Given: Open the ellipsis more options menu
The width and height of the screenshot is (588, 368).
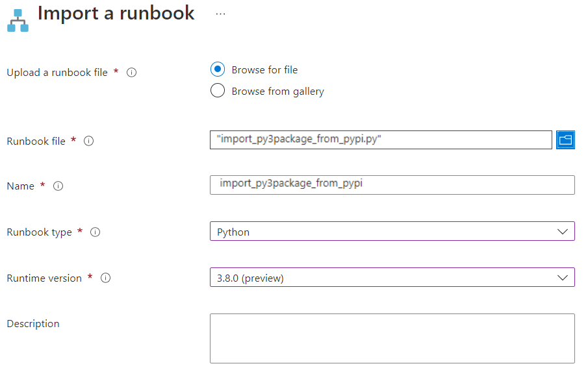Looking at the screenshot, I should [220, 14].
